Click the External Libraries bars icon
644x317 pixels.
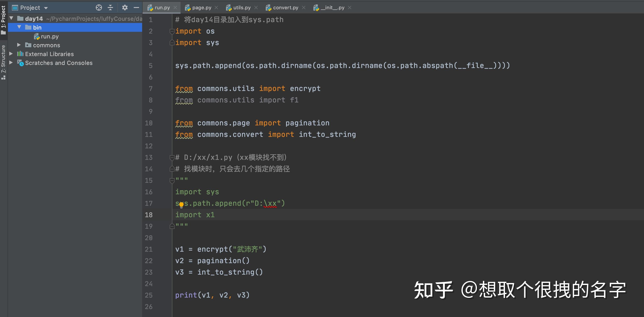pos(20,54)
